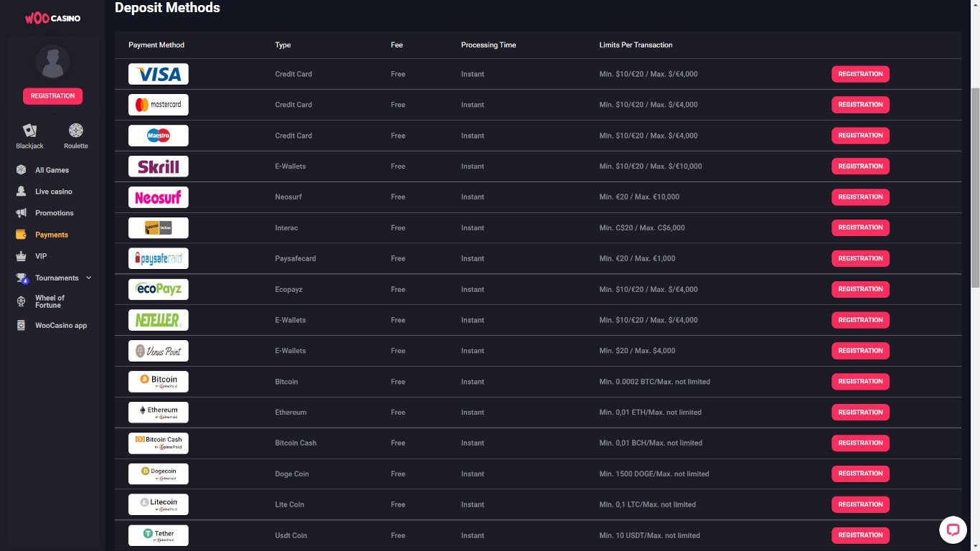Click Registration in the Lite Coin row
Viewport: 980px width, 551px height.
pyautogui.click(x=860, y=504)
